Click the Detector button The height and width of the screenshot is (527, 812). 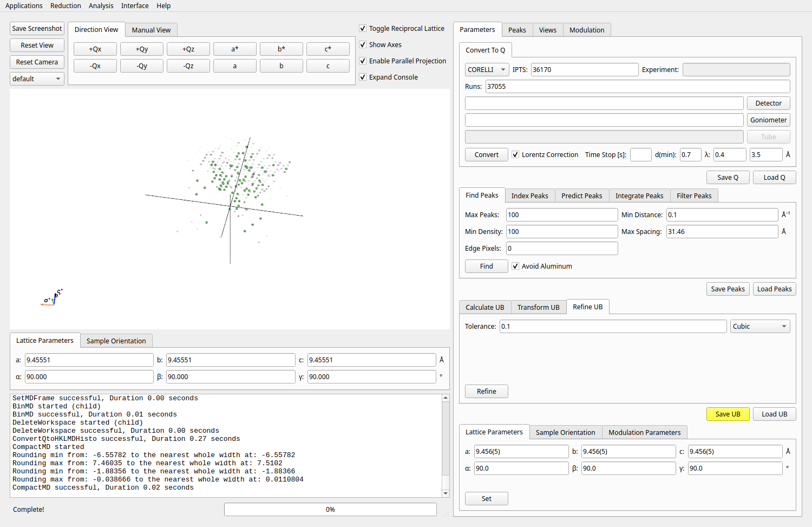[769, 103]
